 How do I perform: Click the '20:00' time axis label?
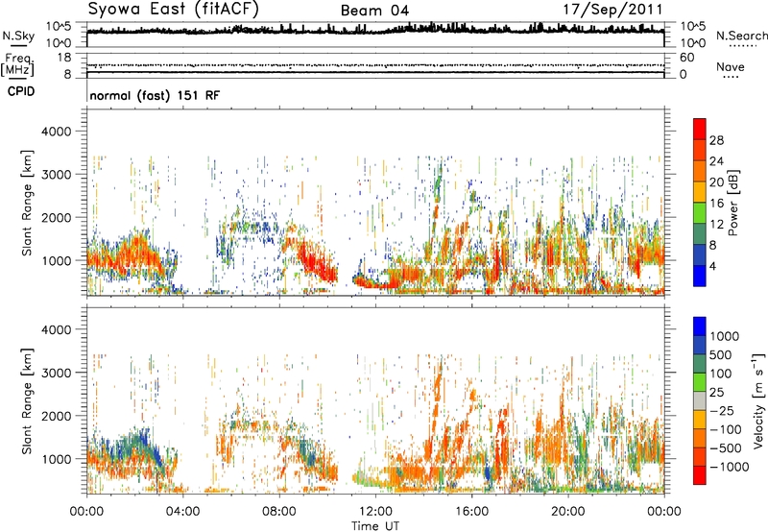click(567, 512)
